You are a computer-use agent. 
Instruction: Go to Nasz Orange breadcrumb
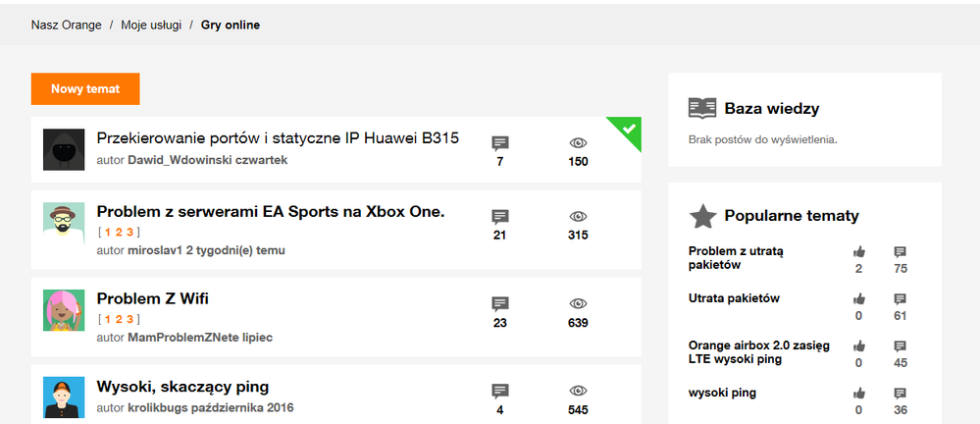[67, 25]
